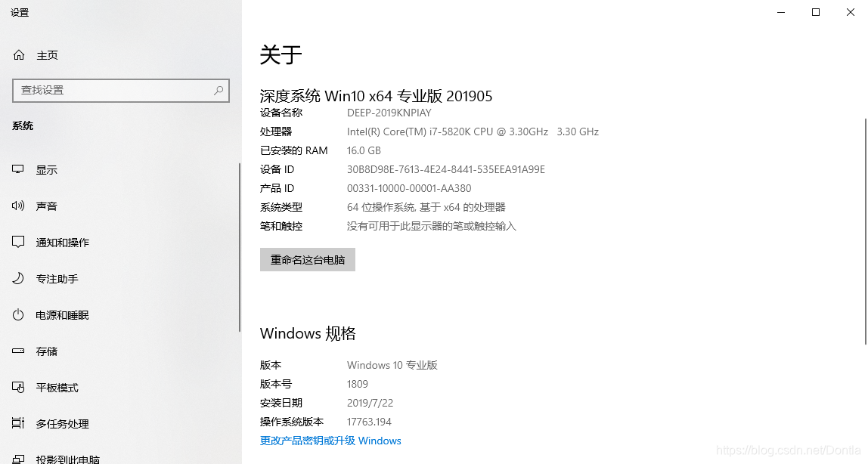
Task: Click the 安装日期 label
Action: pyautogui.click(x=281, y=403)
